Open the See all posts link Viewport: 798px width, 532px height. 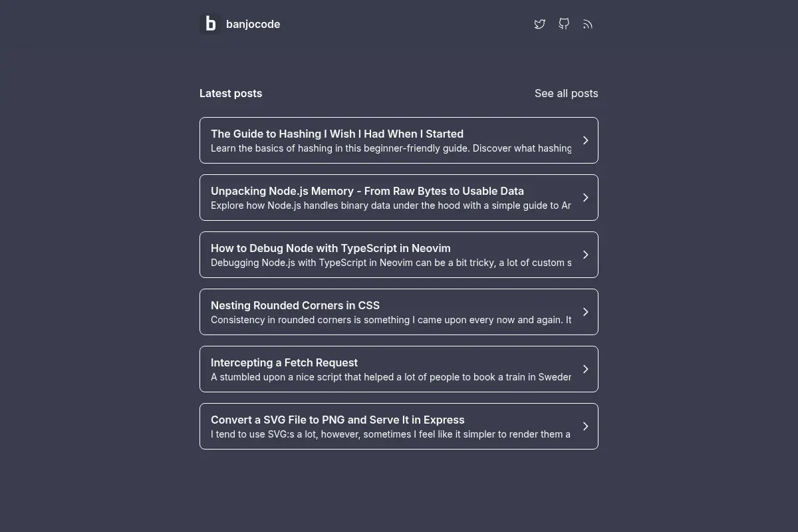567,93
